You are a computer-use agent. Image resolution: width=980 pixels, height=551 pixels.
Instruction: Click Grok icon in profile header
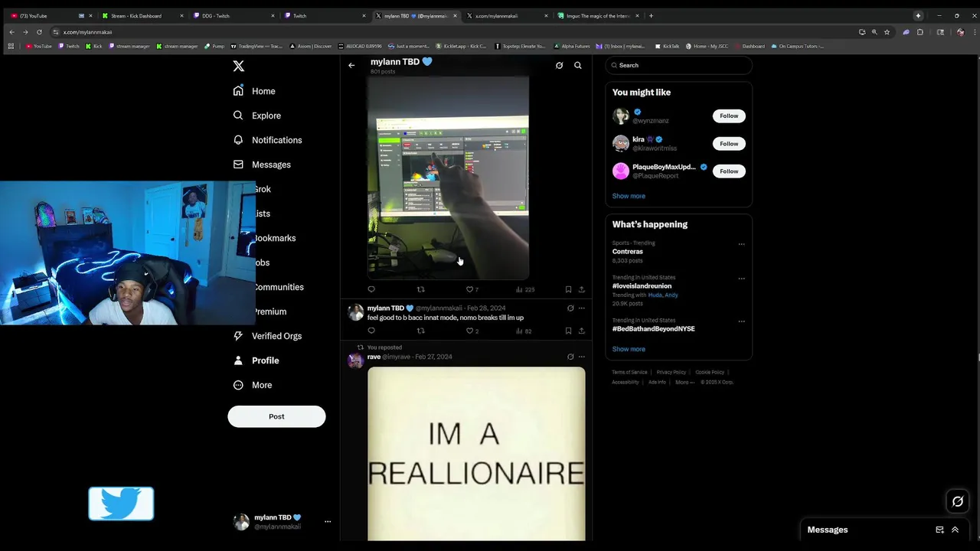point(559,66)
